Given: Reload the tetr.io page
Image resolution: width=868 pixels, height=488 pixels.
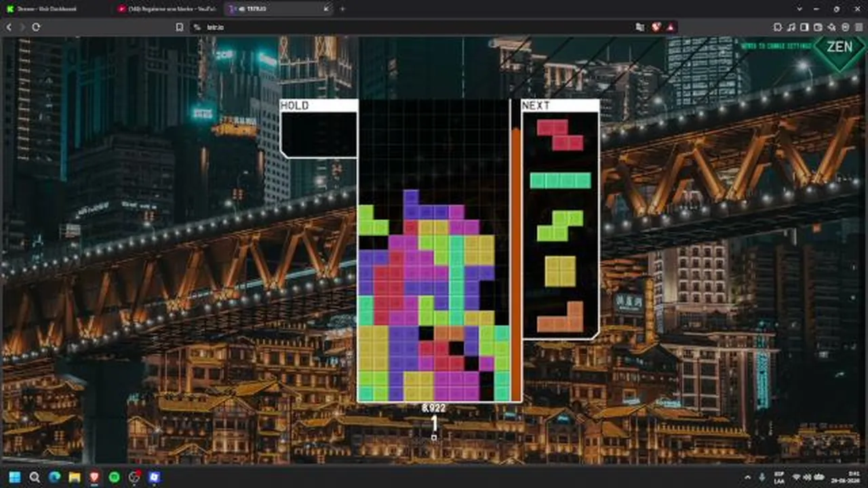Looking at the screenshot, I should click(36, 27).
